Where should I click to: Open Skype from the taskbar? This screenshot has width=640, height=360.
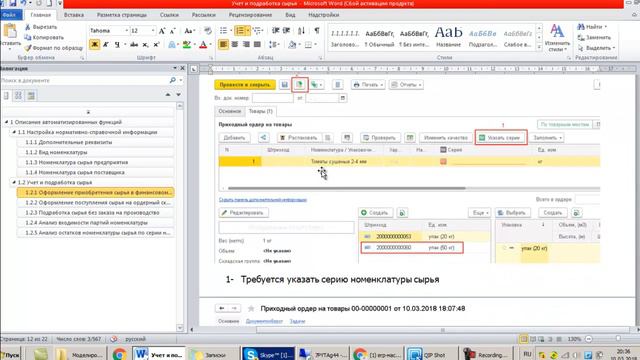point(268,354)
